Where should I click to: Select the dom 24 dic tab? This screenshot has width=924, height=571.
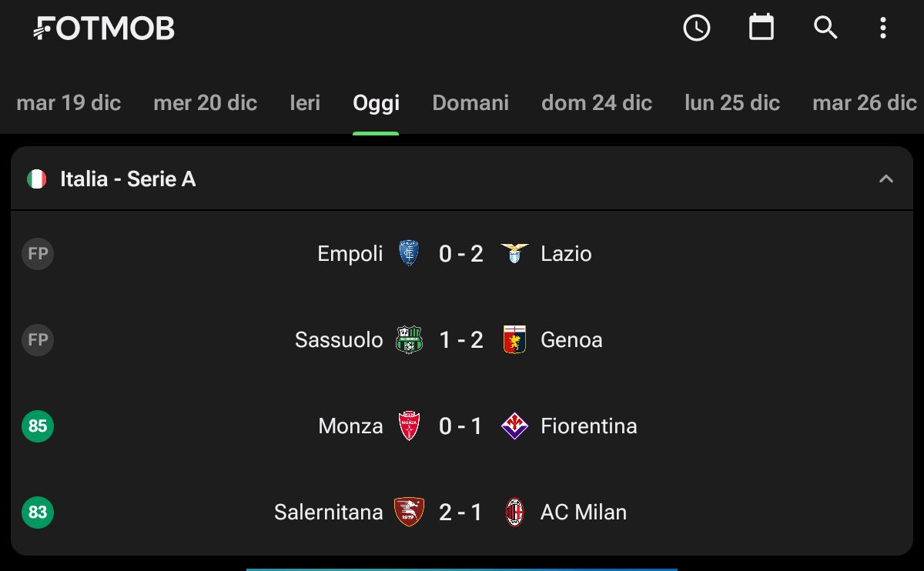point(597,103)
